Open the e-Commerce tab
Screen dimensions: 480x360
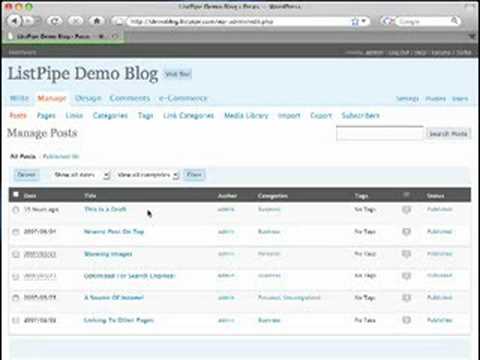click(x=183, y=98)
